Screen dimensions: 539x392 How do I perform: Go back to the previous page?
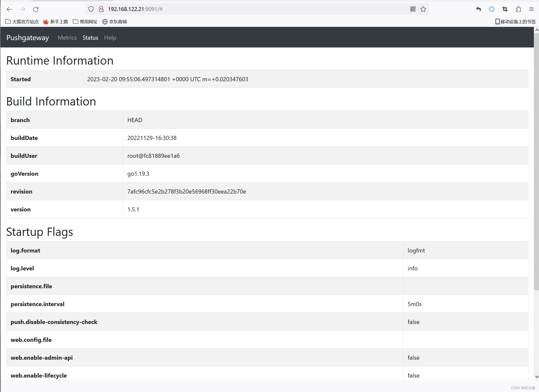[9, 9]
